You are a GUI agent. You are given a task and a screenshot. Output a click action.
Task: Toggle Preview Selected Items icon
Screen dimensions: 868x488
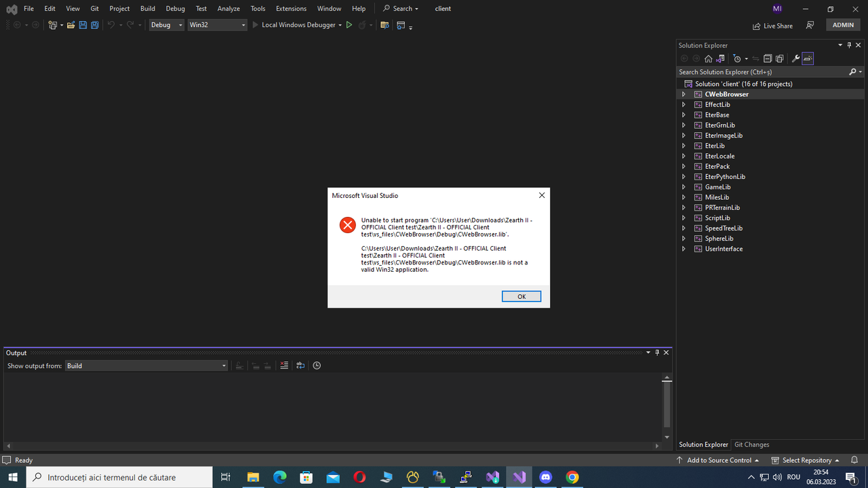tap(808, 59)
